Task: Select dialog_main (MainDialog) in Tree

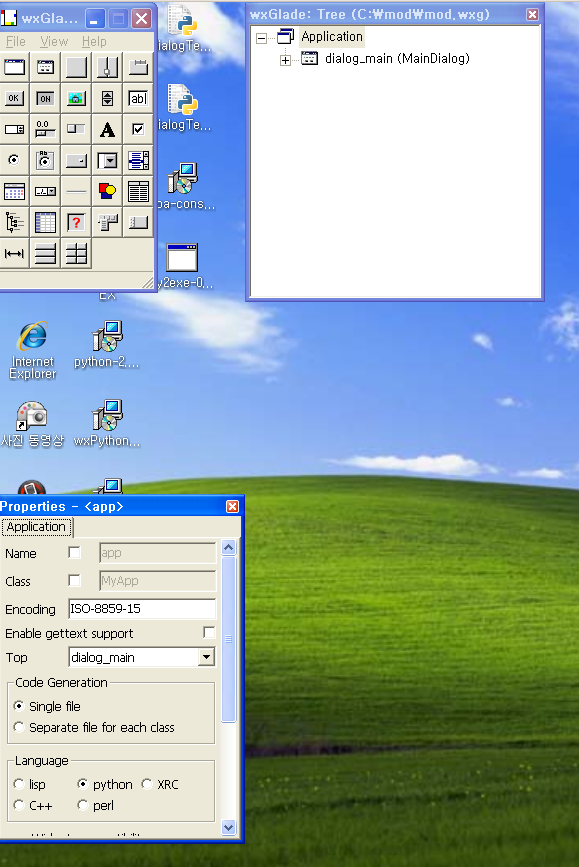Action: tap(397, 59)
